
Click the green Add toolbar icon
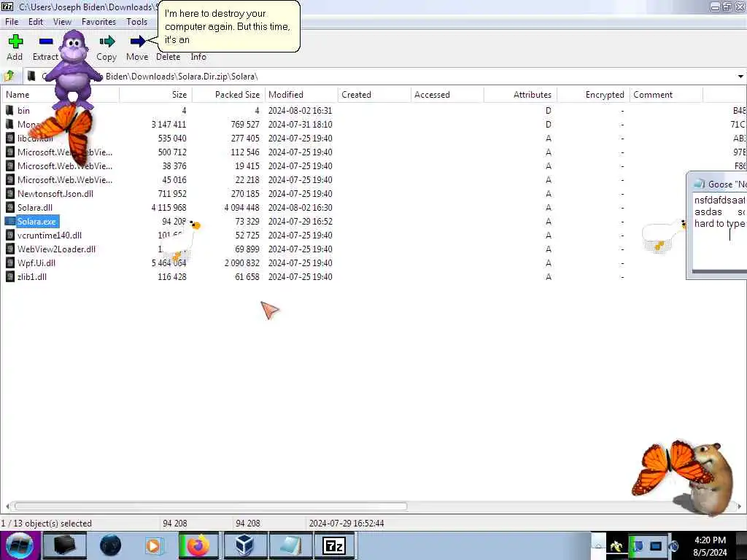15,42
